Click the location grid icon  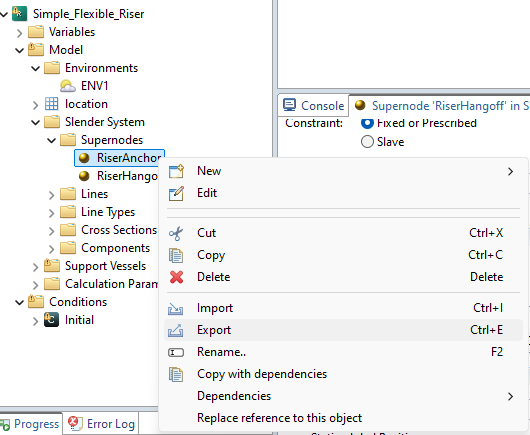(x=52, y=104)
